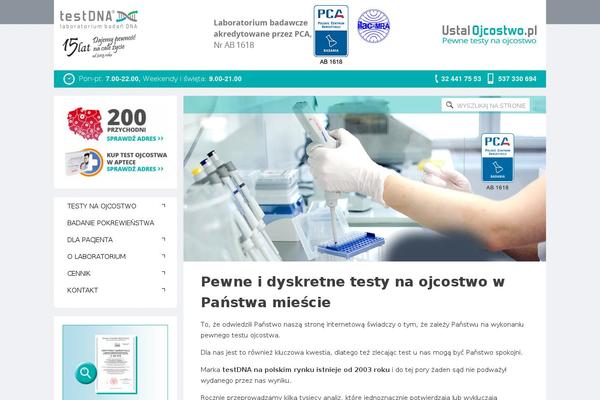600x400 pixels.
Task: Click the text Laboratorium badawcze akredytowane przez PCA
Action: (262, 28)
